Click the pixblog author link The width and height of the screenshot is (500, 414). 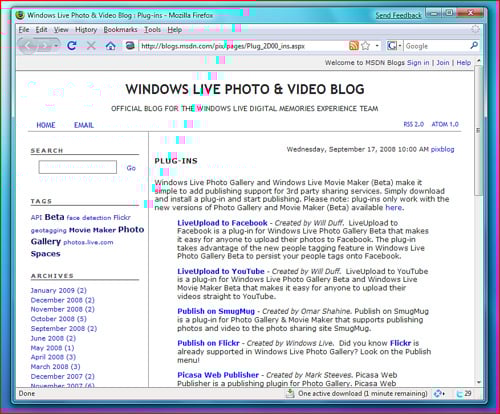tap(442, 149)
